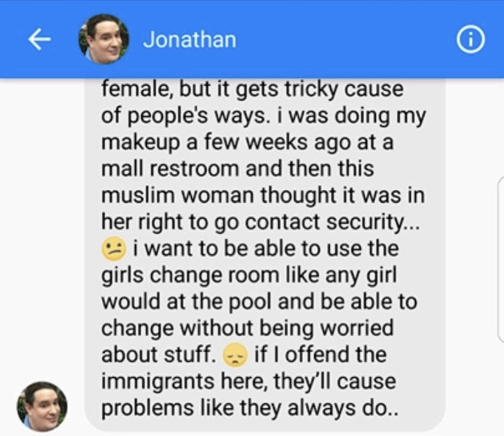Tap the confused face emoji in message
504x436 pixels.
tap(113, 249)
